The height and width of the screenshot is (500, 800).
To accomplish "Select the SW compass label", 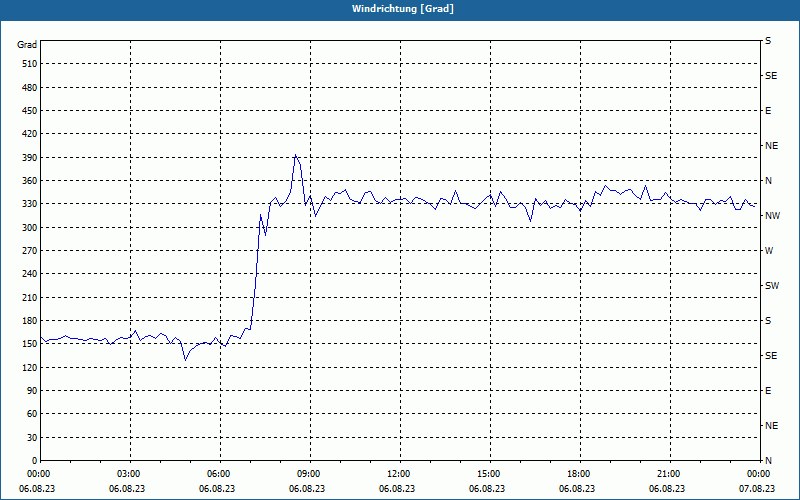I will [x=772, y=286].
